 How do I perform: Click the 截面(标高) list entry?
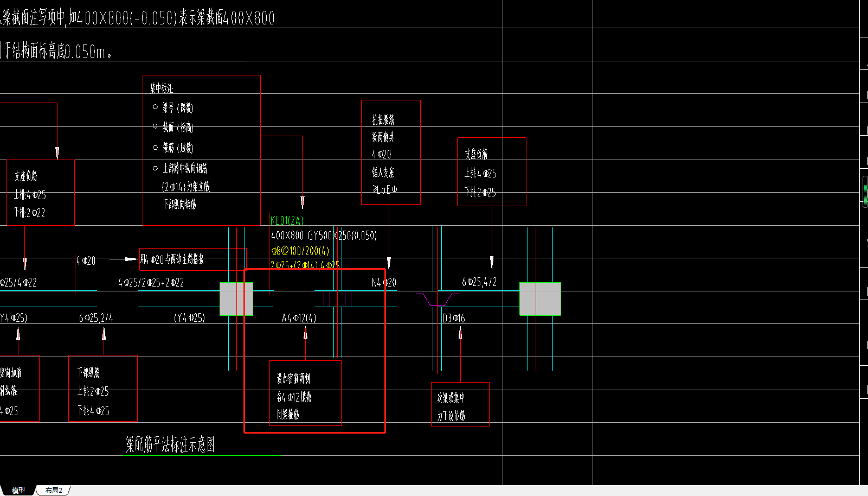tap(178, 128)
